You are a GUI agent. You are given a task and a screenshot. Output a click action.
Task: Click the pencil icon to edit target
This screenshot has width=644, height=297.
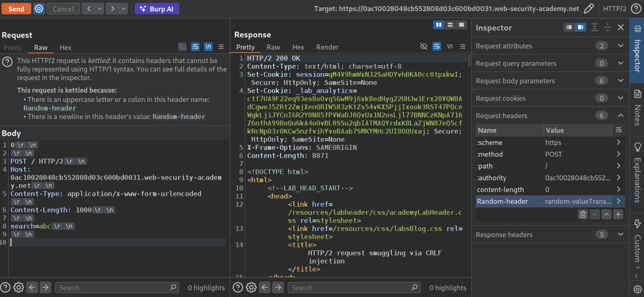point(588,9)
